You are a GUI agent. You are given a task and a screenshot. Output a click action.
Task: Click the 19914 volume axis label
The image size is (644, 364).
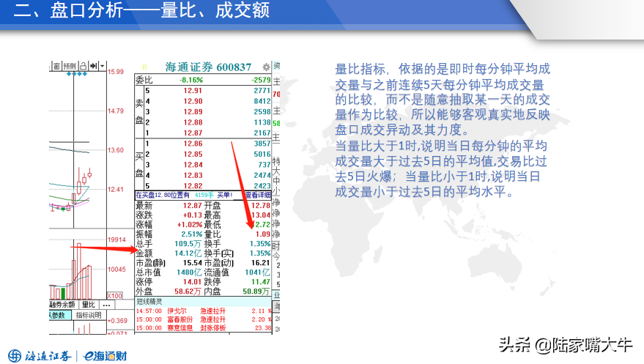(116, 239)
